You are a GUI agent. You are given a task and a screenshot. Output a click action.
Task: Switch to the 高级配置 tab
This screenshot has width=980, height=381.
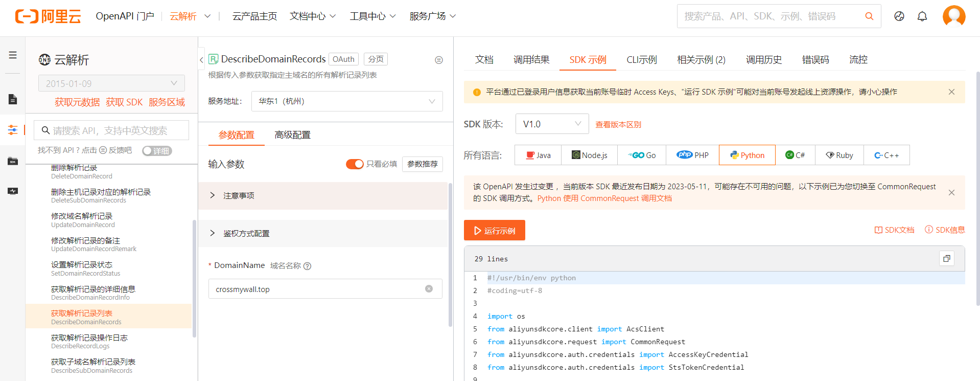(292, 135)
